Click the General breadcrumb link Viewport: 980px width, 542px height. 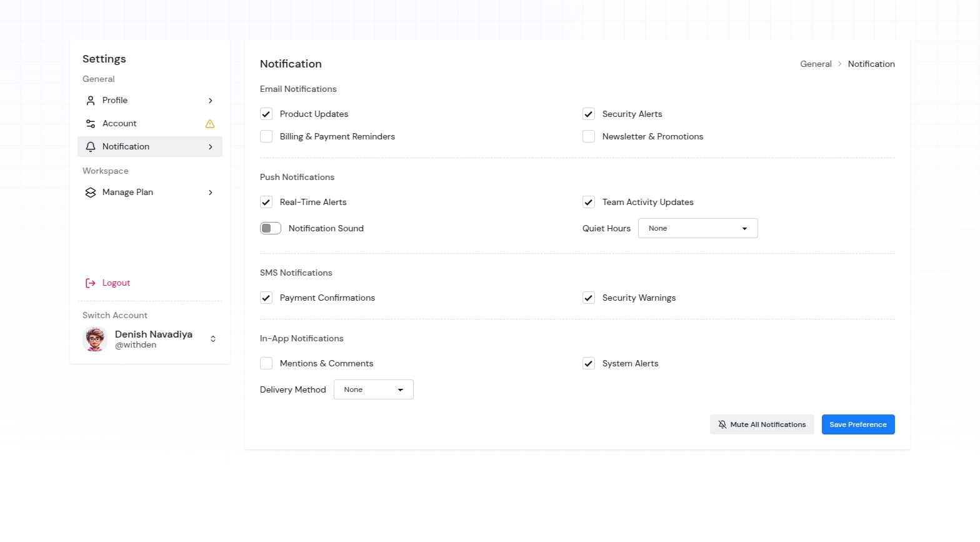coord(816,64)
